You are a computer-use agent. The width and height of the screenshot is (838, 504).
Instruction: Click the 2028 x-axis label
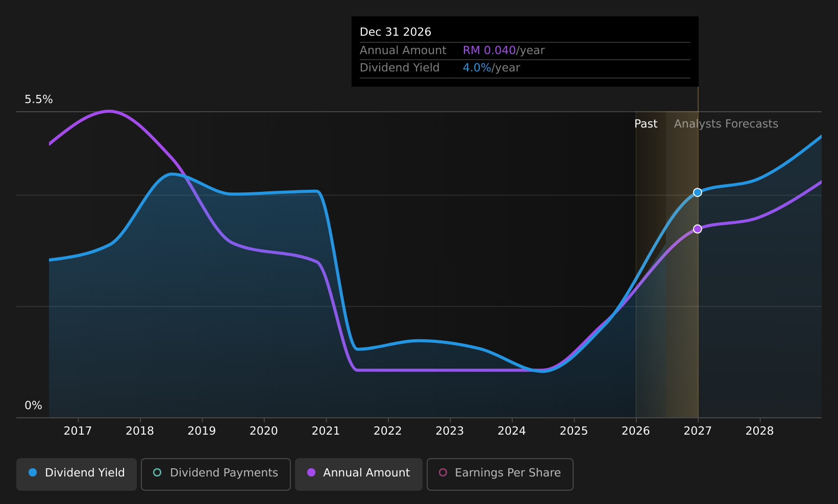760,431
